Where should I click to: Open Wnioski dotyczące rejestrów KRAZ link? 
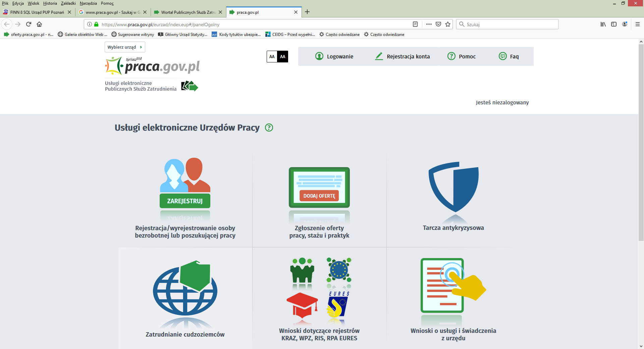(x=319, y=334)
